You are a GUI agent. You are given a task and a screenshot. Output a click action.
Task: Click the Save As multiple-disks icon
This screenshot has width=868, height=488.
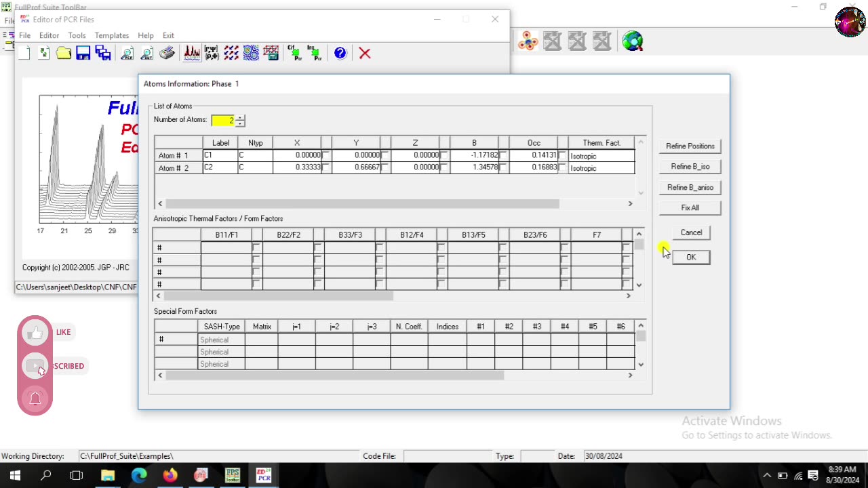[x=103, y=53]
